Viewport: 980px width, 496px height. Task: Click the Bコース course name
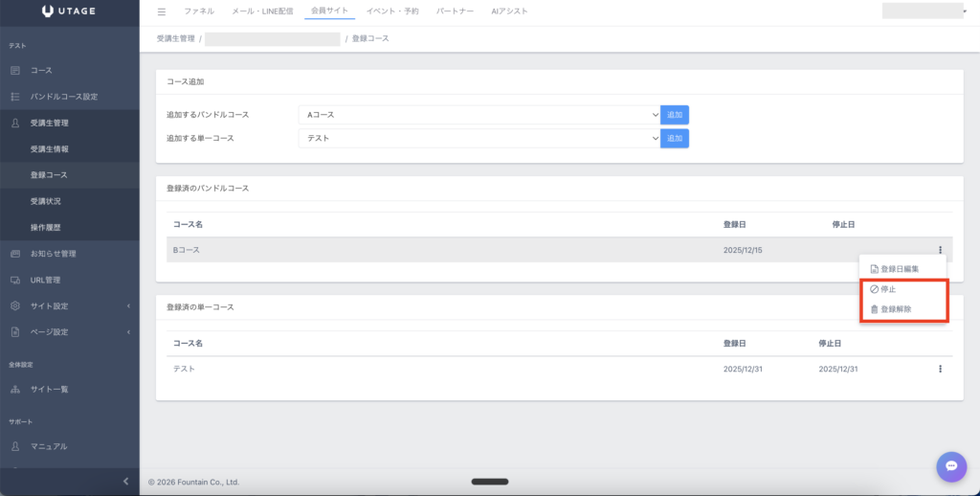pos(187,250)
